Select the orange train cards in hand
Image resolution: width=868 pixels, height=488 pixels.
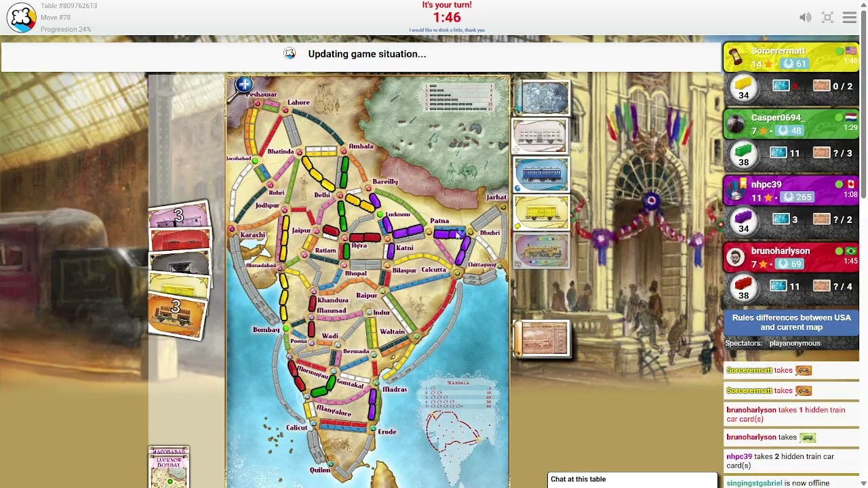[x=176, y=315]
